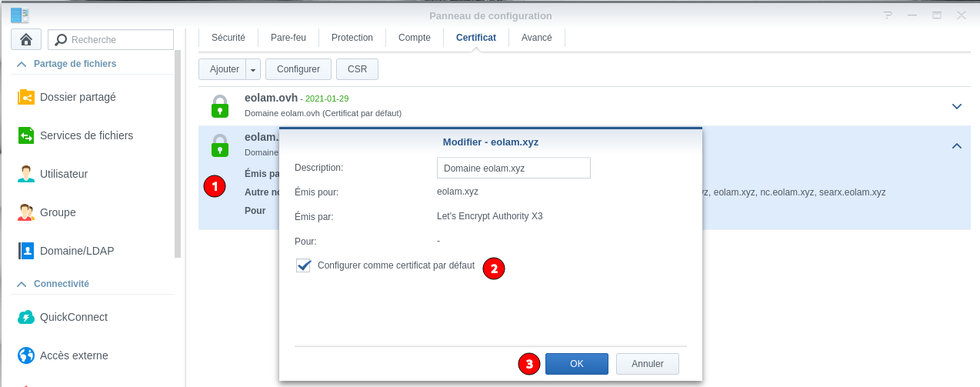Select the Utilisateur user icon
Image resolution: width=980 pixels, height=387 pixels.
pyautogui.click(x=26, y=174)
